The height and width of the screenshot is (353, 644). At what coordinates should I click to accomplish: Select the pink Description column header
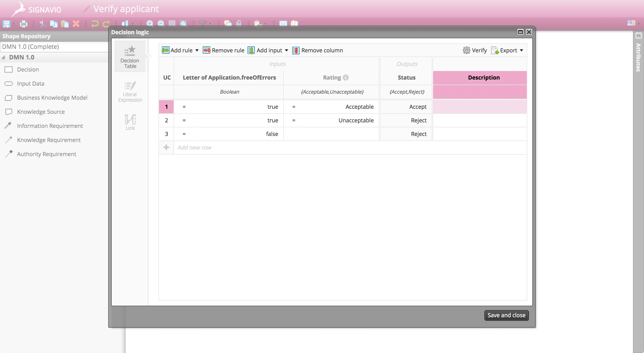[x=484, y=78]
